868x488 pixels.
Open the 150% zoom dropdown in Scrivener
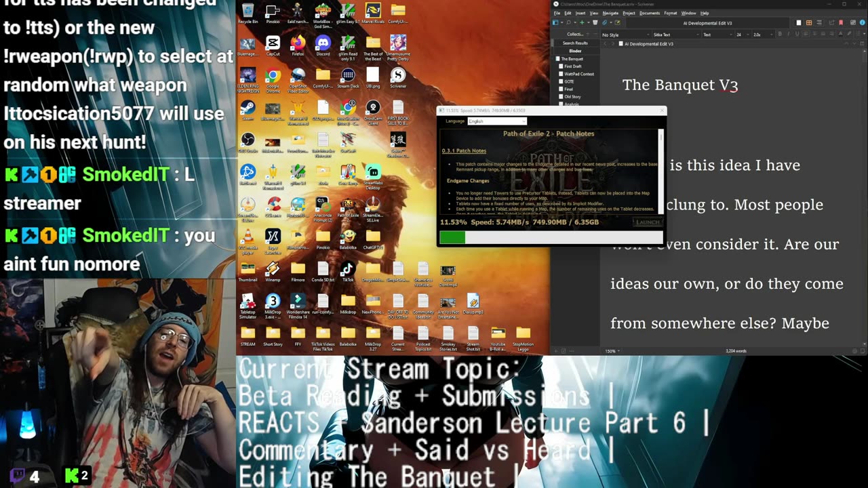coord(612,351)
